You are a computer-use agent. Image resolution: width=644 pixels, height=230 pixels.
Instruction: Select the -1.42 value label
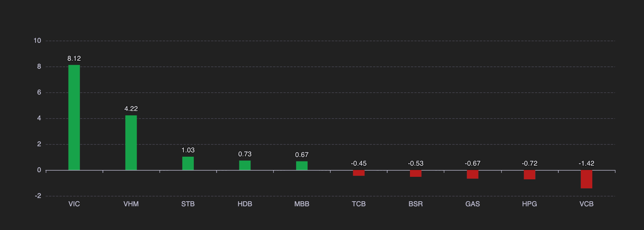pyautogui.click(x=587, y=164)
